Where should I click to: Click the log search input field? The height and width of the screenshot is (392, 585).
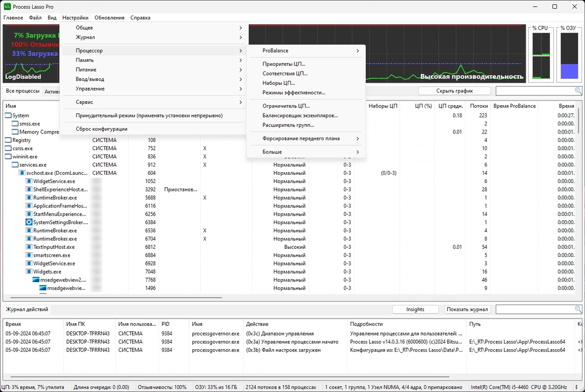point(535,309)
